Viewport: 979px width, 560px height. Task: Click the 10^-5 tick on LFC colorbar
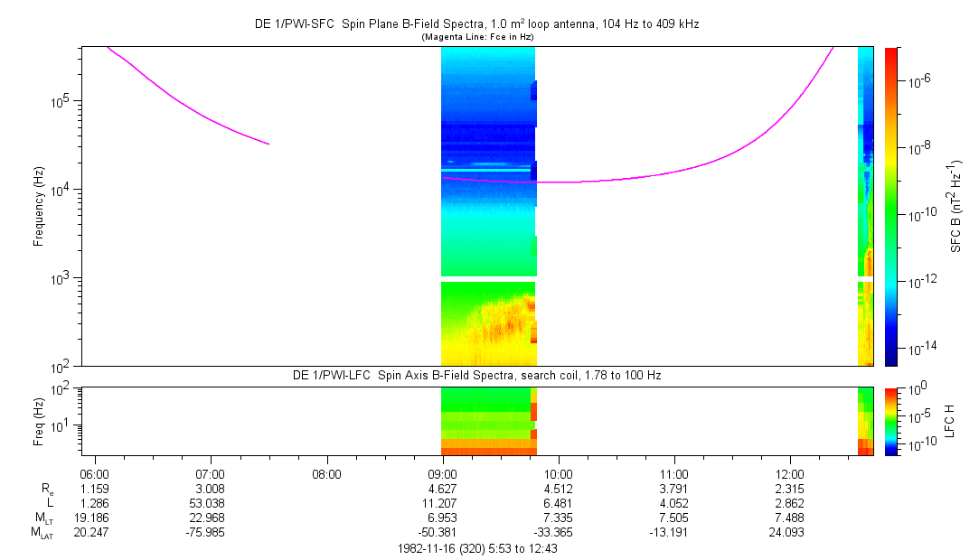click(x=918, y=415)
